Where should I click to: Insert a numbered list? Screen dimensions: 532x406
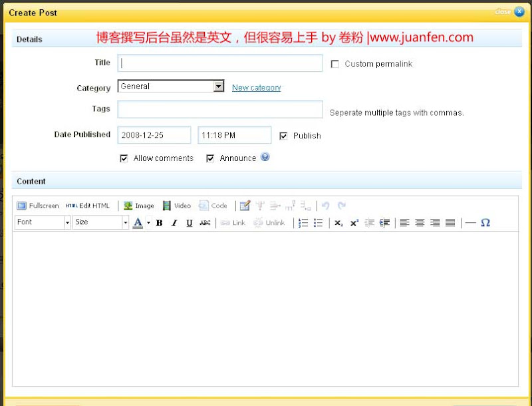[x=303, y=223]
